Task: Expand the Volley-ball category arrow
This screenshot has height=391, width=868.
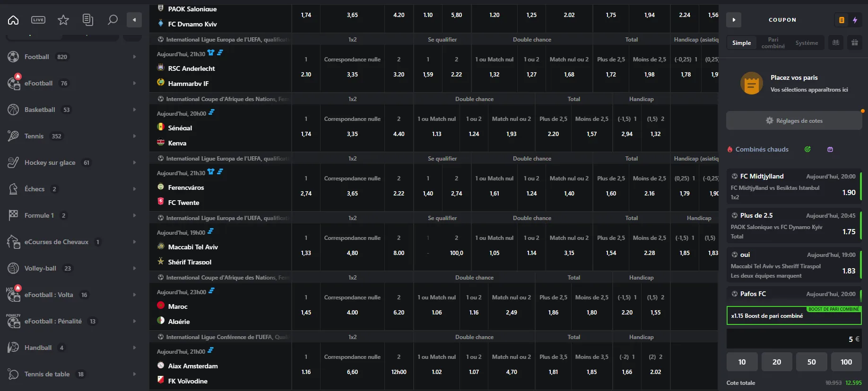Action: (x=134, y=268)
